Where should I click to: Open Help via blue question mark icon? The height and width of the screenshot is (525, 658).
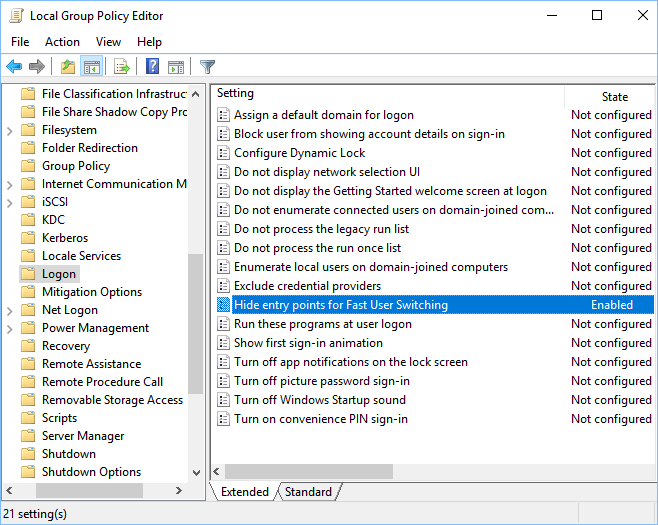pos(152,67)
